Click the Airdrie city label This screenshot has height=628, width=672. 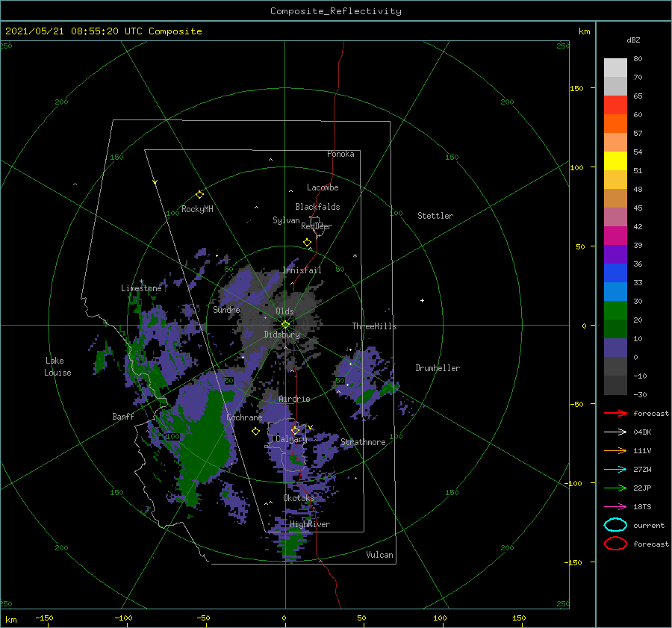pyautogui.click(x=294, y=399)
